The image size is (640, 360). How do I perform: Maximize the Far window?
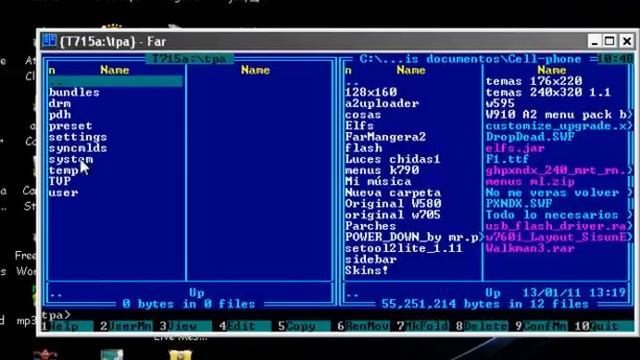tap(609, 41)
